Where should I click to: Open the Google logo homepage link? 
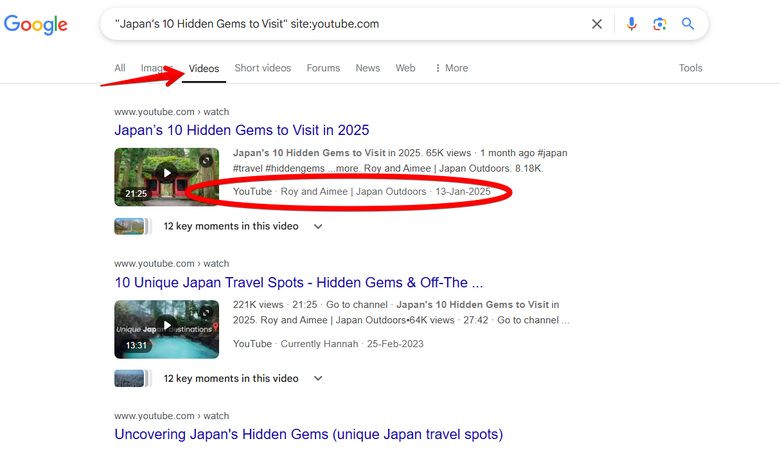(36, 24)
